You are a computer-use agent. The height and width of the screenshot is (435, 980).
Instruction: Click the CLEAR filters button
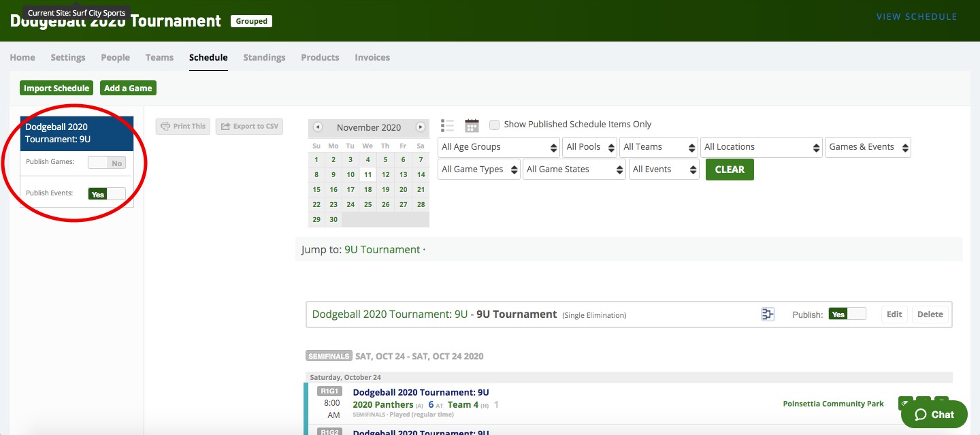(x=730, y=170)
